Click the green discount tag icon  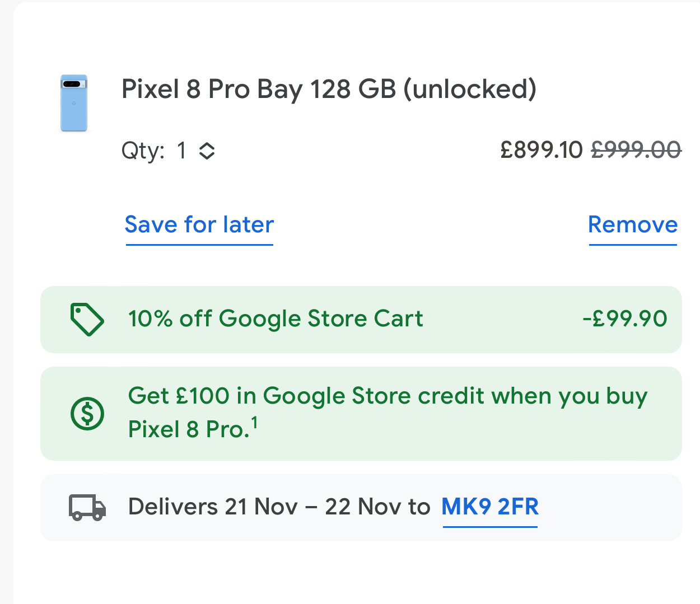(x=87, y=320)
